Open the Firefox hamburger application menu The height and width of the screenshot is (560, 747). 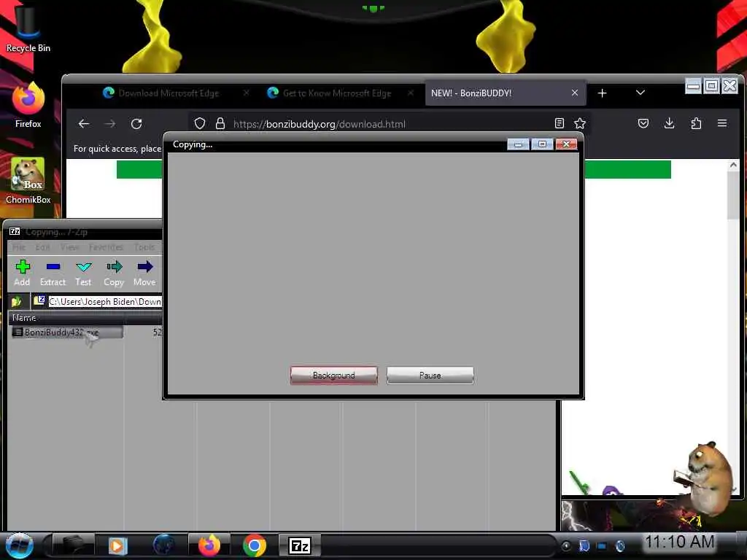click(722, 123)
